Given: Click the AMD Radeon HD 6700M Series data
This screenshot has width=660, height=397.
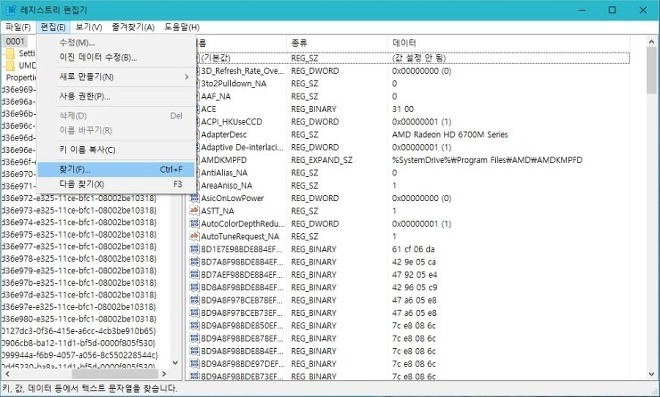Looking at the screenshot, I should click(x=450, y=135).
